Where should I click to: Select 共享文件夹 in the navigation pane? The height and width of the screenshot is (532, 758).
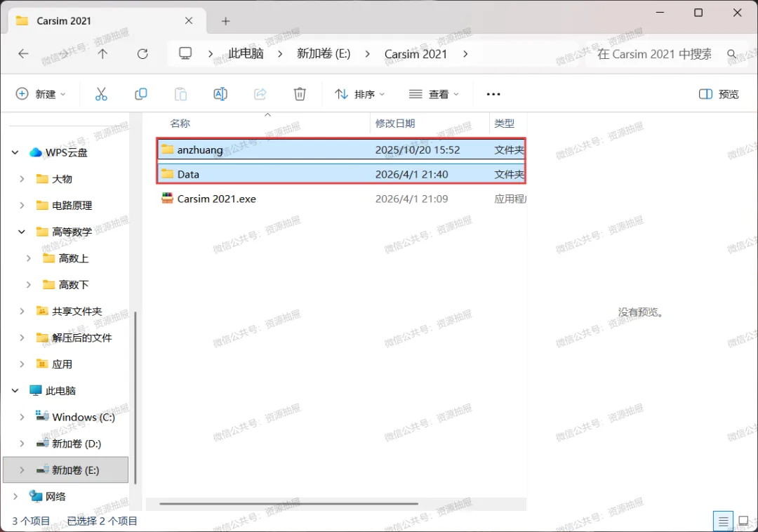tap(77, 311)
